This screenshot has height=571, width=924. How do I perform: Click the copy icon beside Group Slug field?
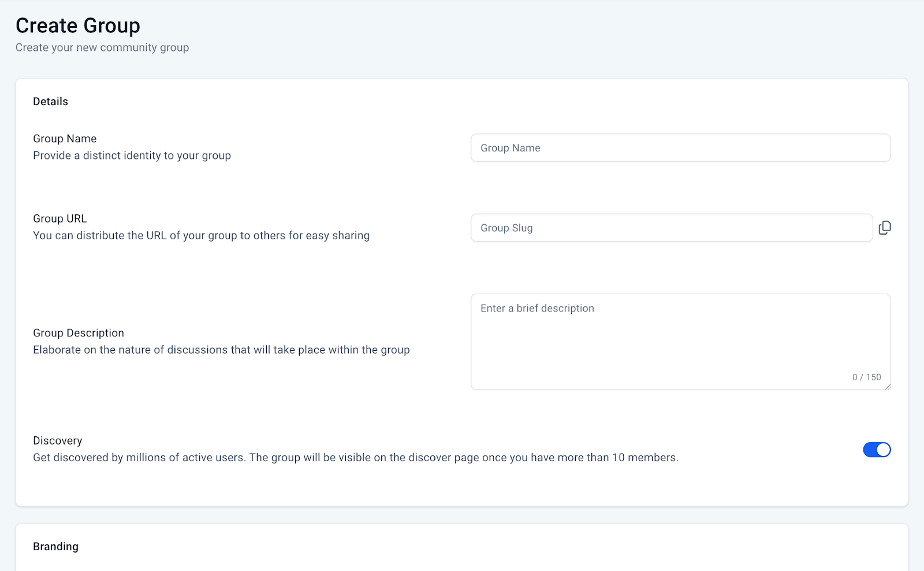tap(885, 227)
